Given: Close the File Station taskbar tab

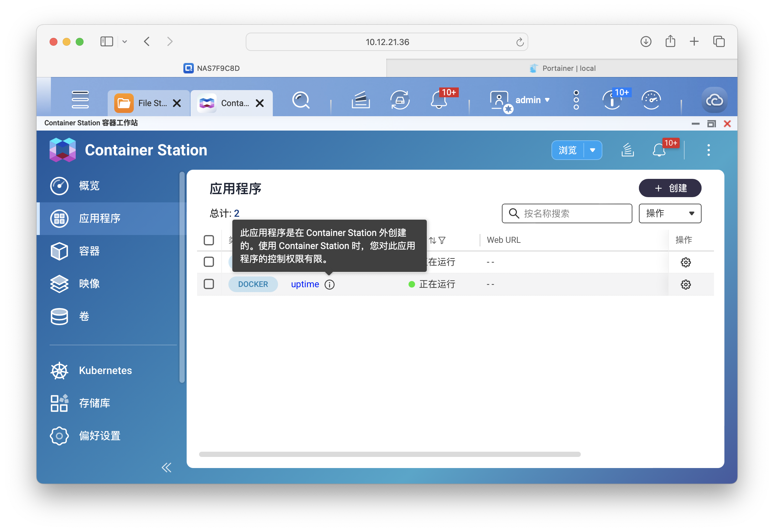Looking at the screenshot, I should tap(177, 103).
